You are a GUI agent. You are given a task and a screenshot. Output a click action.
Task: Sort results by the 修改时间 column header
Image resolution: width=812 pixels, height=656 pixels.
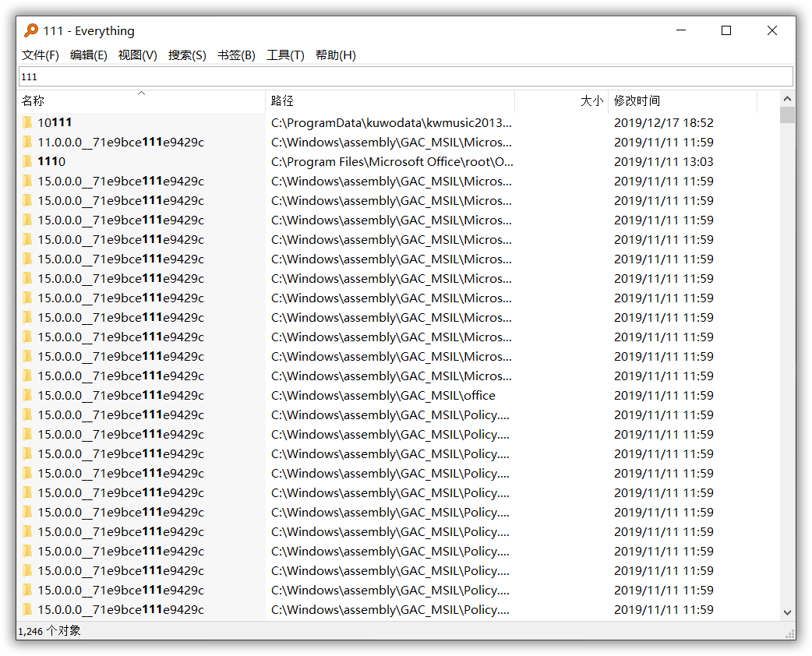(x=682, y=101)
